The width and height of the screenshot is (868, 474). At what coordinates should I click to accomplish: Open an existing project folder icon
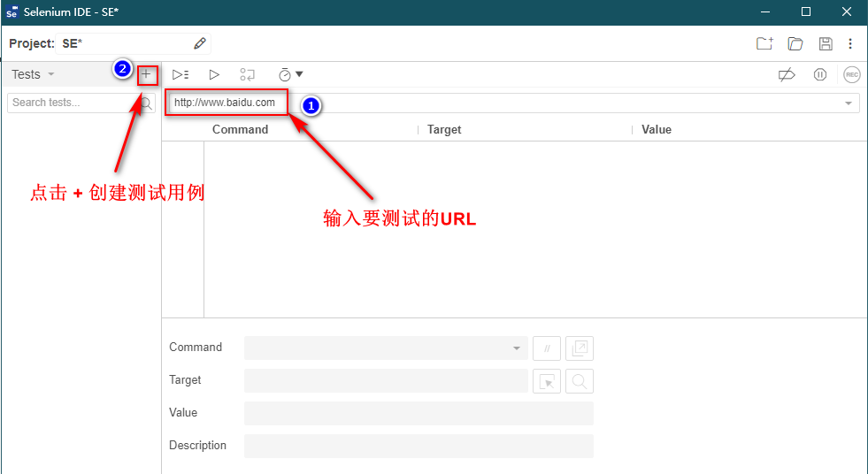[795, 43]
